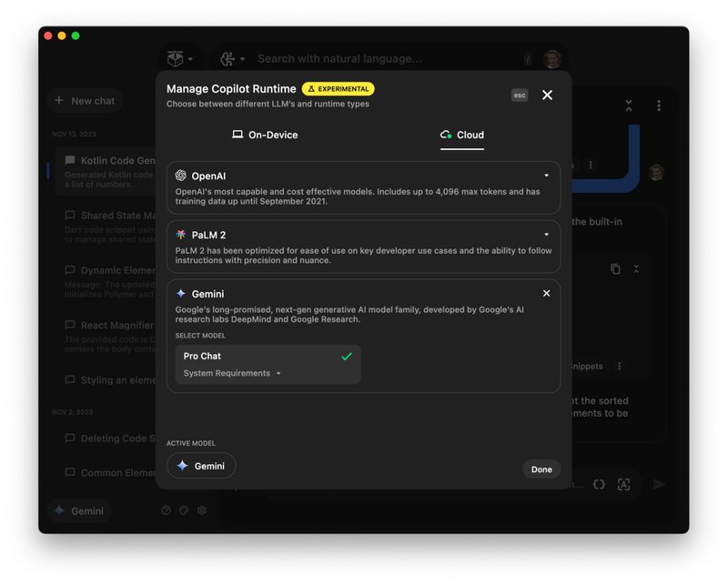
Task: Click the flask icon in EXPERIMENTAL badge
Action: pos(311,88)
